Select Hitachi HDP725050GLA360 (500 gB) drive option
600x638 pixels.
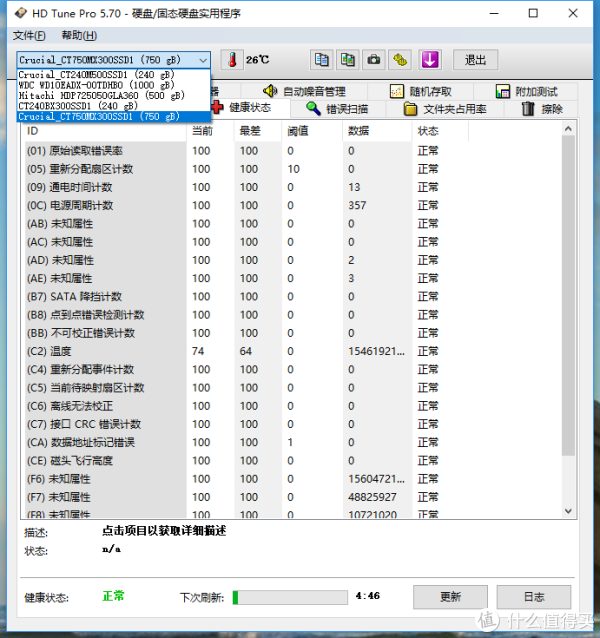click(x=113, y=96)
